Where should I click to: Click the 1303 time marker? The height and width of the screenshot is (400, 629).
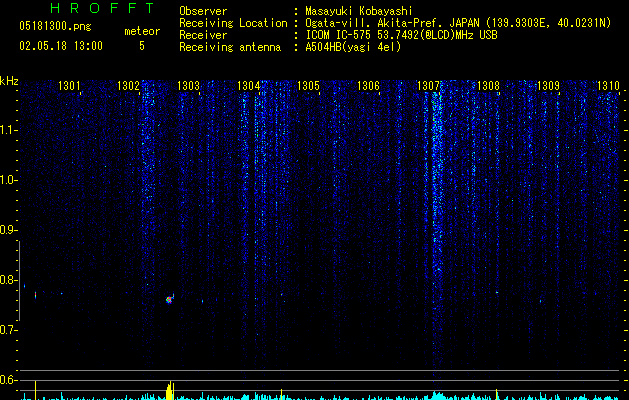pyautogui.click(x=189, y=86)
